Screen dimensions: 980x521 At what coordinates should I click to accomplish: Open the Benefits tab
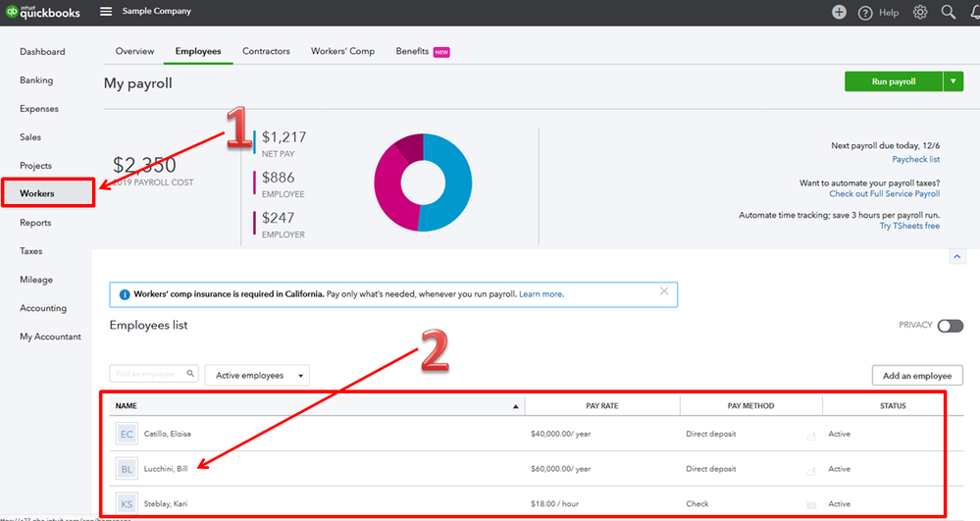coord(412,51)
